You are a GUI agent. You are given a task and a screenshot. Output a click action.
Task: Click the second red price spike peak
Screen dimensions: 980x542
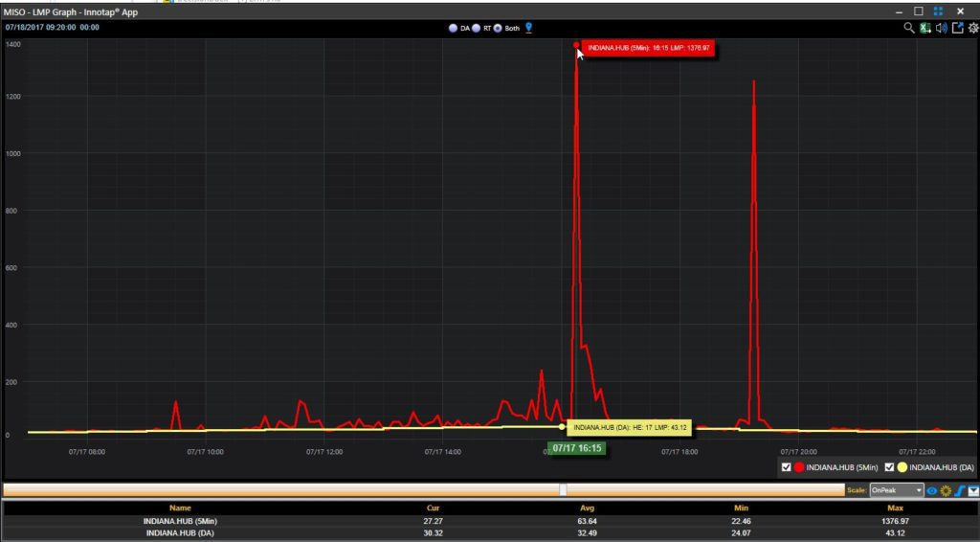754,81
